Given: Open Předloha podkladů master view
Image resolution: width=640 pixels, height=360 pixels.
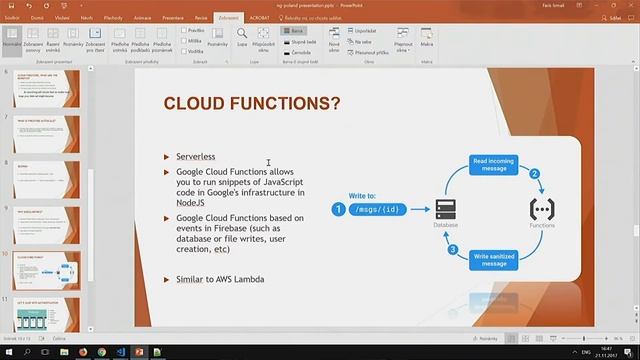Looking at the screenshot, I should tap(140, 40).
